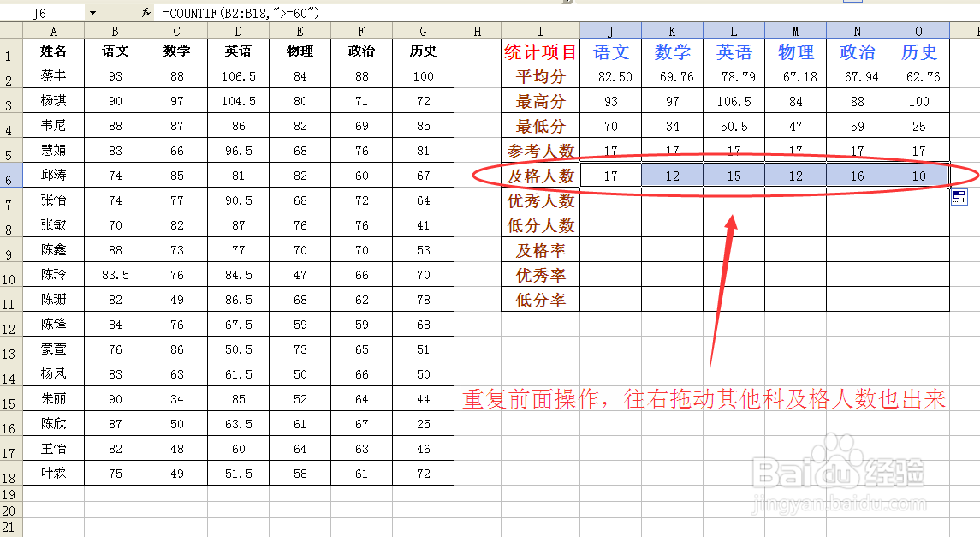Click the Insert Function (fx) icon

[x=146, y=11]
